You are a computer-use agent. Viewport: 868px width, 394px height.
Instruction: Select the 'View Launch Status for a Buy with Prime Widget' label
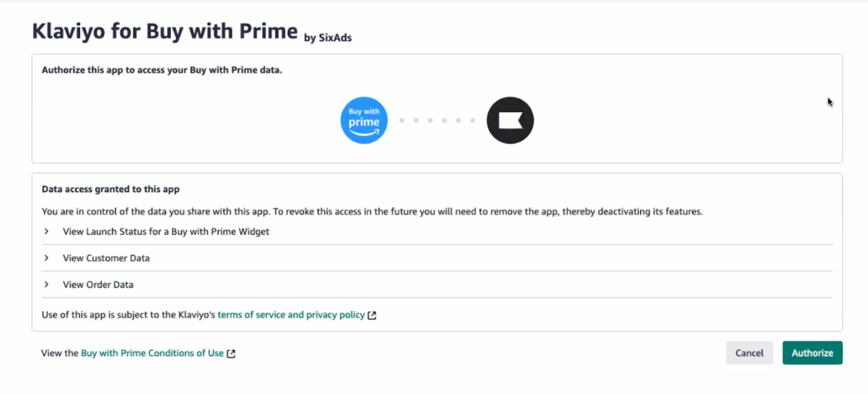click(x=166, y=231)
